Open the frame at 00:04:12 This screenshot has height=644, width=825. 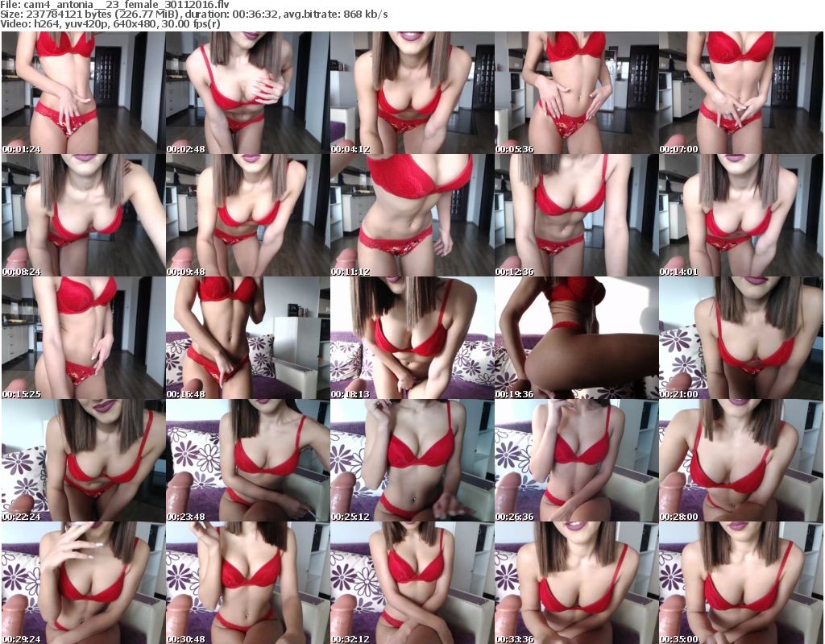412,93
